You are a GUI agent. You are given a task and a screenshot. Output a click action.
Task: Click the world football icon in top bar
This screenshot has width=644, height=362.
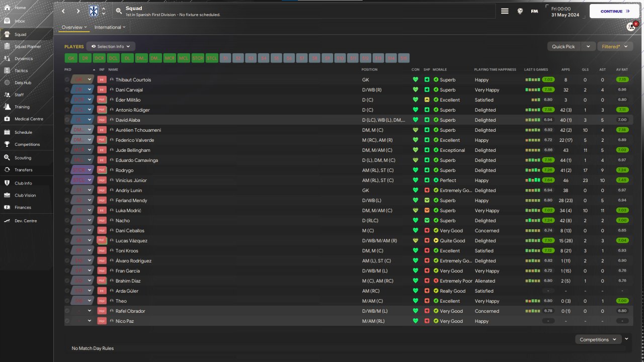click(520, 11)
